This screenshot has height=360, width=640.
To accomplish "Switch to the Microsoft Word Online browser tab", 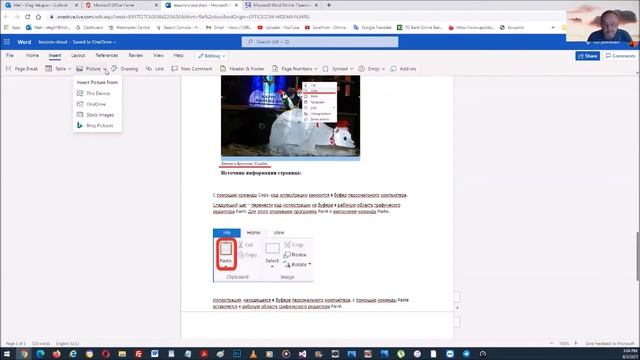I will click(x=282, y=5).
